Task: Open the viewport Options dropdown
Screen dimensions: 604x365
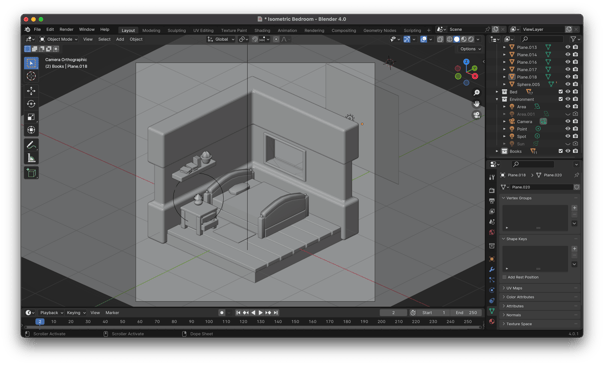Action: (x=470, y=49)
